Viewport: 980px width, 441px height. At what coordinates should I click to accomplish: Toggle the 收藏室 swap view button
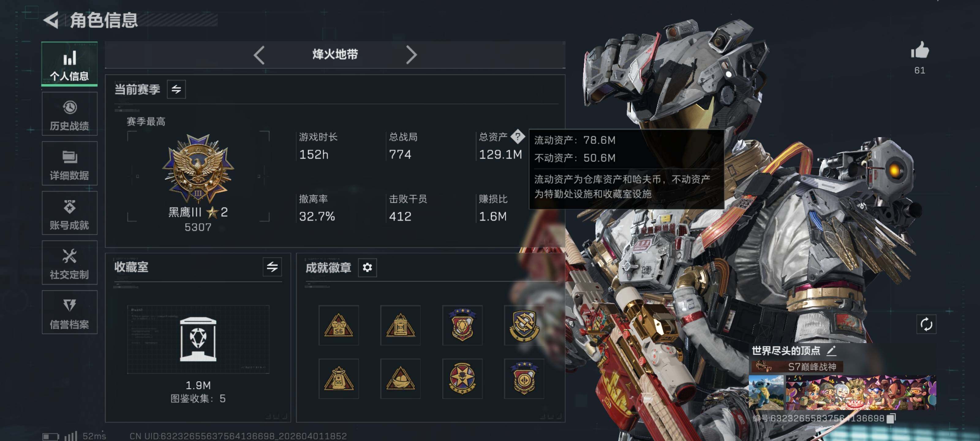pyautogui.click(x=272, y=267)
